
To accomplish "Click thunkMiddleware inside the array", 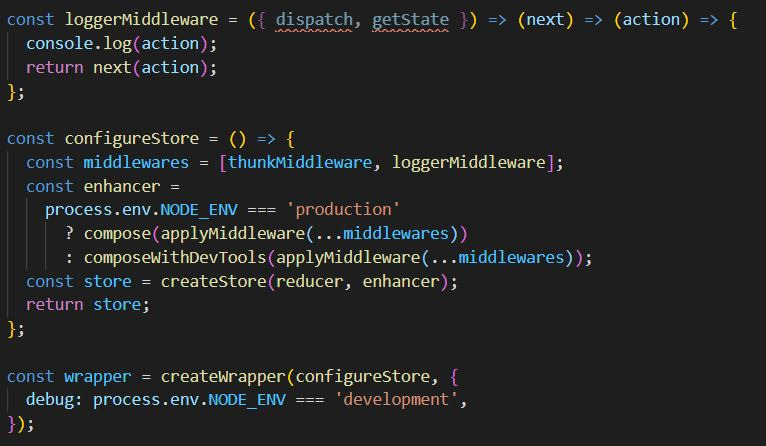I will 300,162.
